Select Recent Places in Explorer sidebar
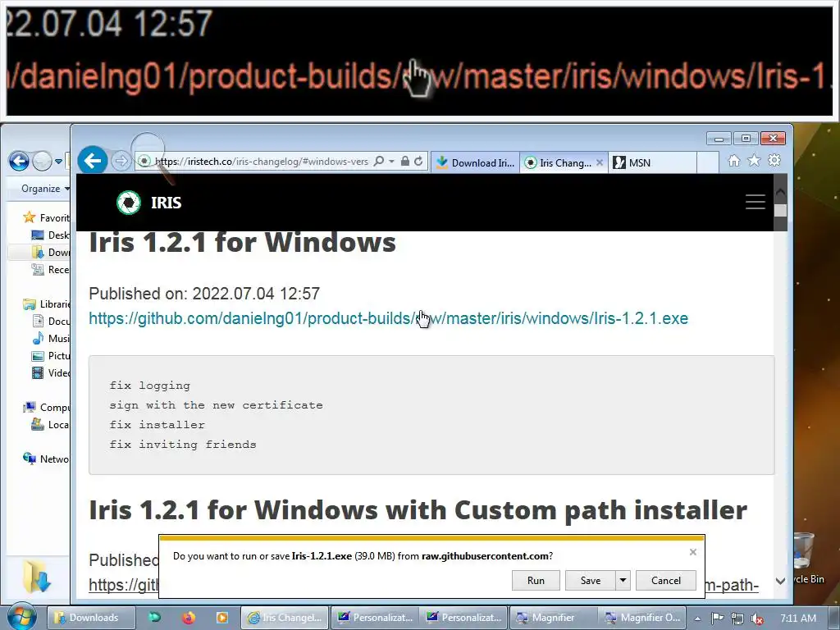The image size is (840, 630). [51, 269]
